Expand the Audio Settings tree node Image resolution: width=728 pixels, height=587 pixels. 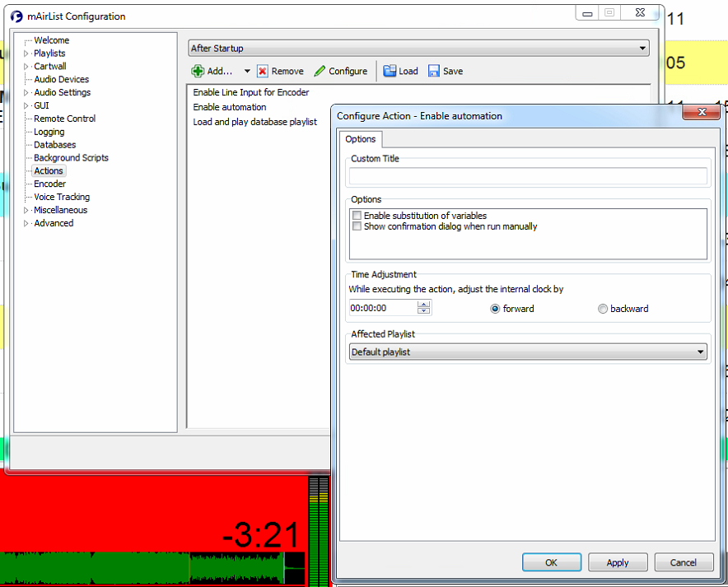tap(26, 92)
